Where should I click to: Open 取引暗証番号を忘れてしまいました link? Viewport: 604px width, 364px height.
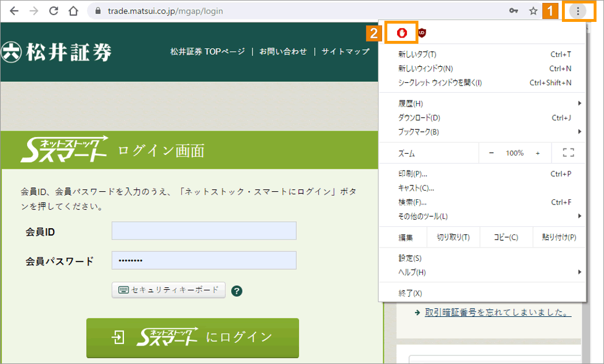point(498,312)
